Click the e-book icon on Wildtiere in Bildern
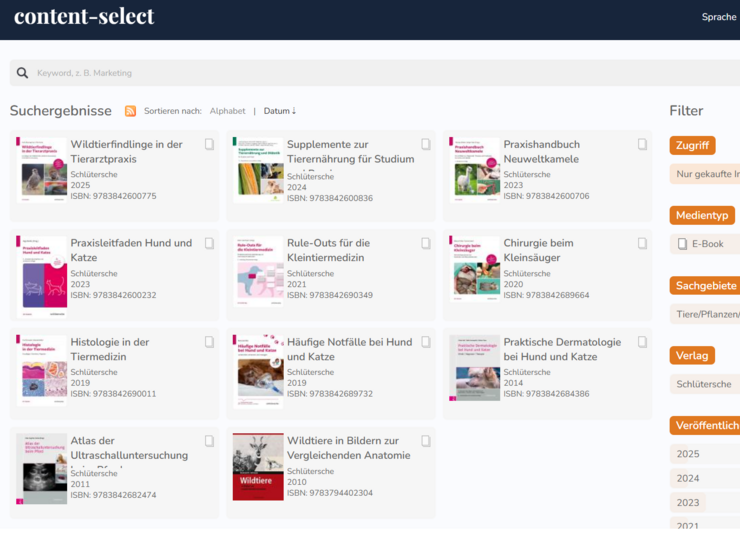The image size is (740, 533). coord(426,441)
